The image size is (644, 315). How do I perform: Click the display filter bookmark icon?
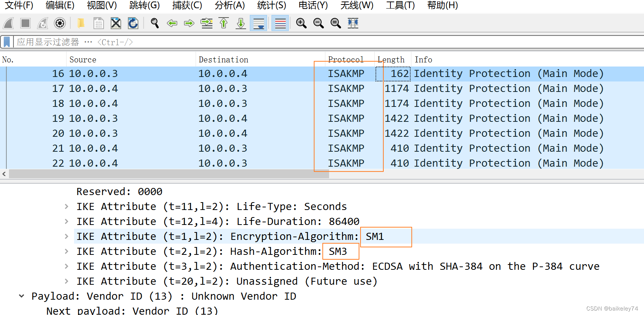(x=6, y=42)
